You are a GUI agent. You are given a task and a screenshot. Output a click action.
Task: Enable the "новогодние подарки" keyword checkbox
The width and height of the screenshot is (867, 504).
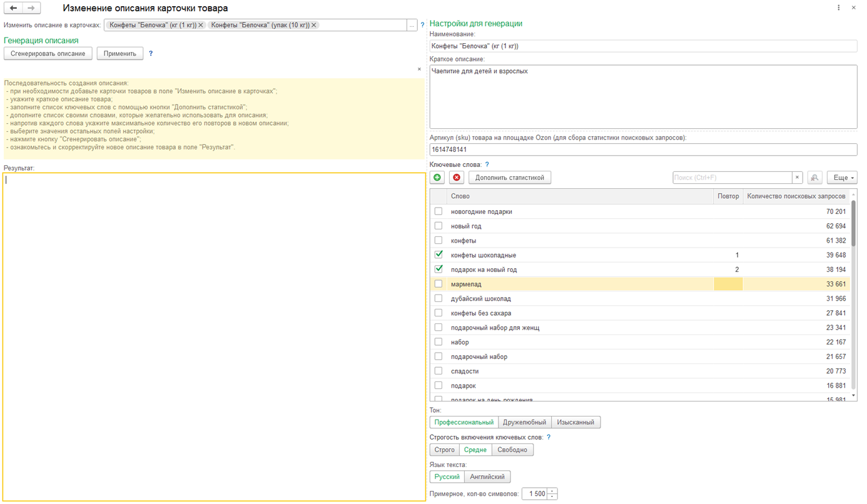click(x=439, y=211)
